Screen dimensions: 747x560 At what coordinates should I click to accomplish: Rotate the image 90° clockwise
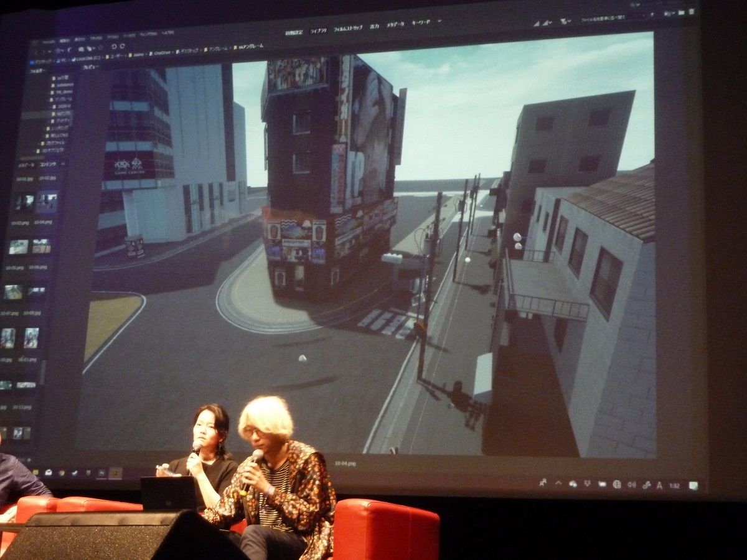(122, 46)
